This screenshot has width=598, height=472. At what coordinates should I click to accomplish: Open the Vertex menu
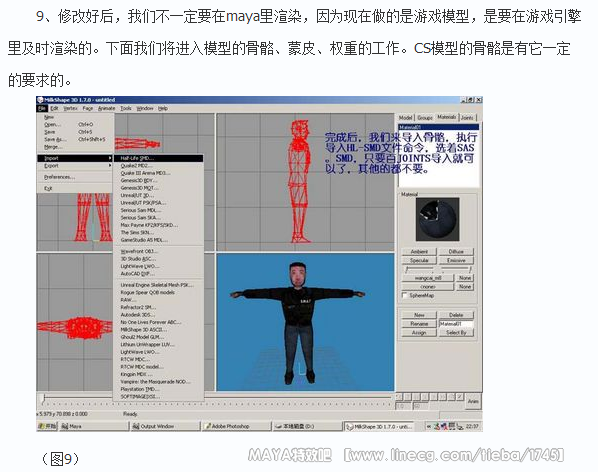click(x=71, y=108)
